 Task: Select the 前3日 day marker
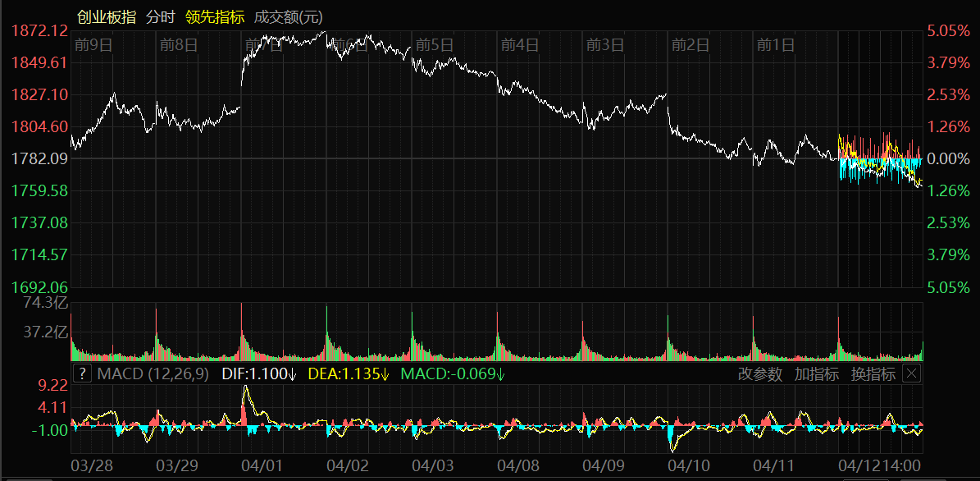[605, 44]
